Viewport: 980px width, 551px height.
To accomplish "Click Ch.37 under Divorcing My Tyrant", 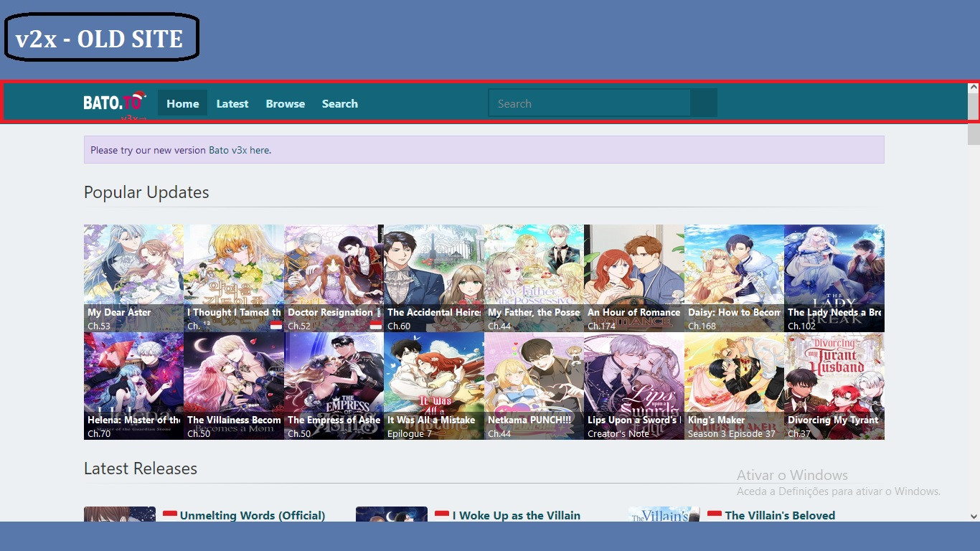I will coord(799,433).
